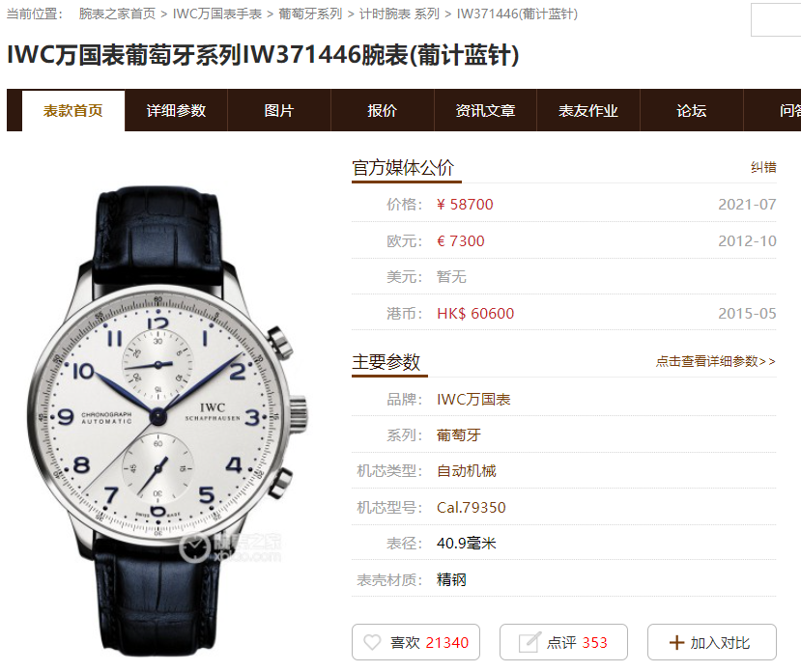Click the IWC万国表 brand value link
The width and height of the screenshot is (801, 672).
tap(473, 400)
